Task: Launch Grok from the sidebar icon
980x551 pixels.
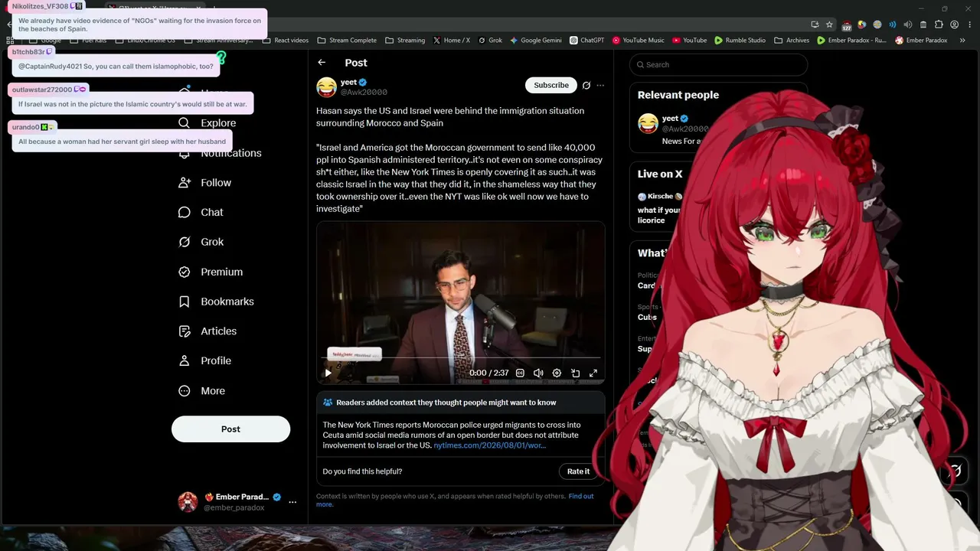Action: 184,242
